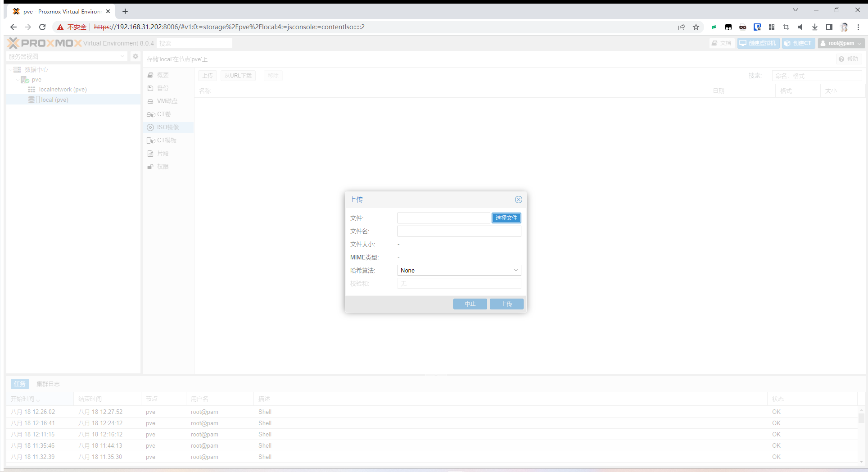
Task: Close the upload dialog with X icon
Action: pos(518,200)
